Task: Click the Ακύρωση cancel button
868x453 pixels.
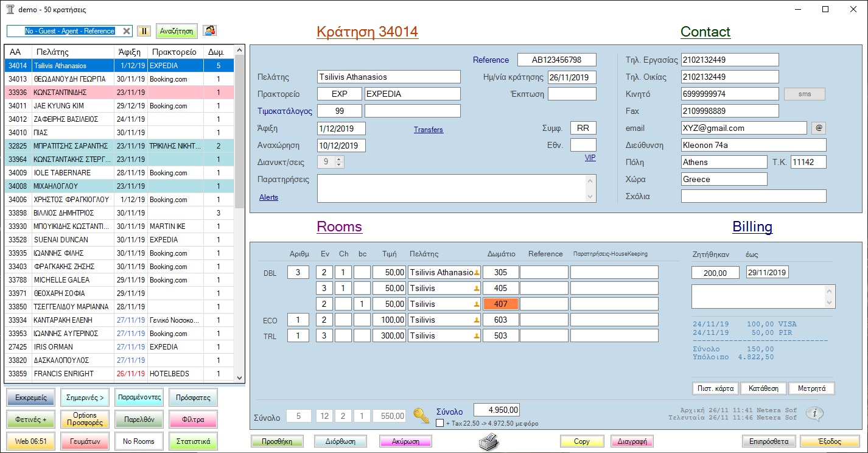Action: 405,441
